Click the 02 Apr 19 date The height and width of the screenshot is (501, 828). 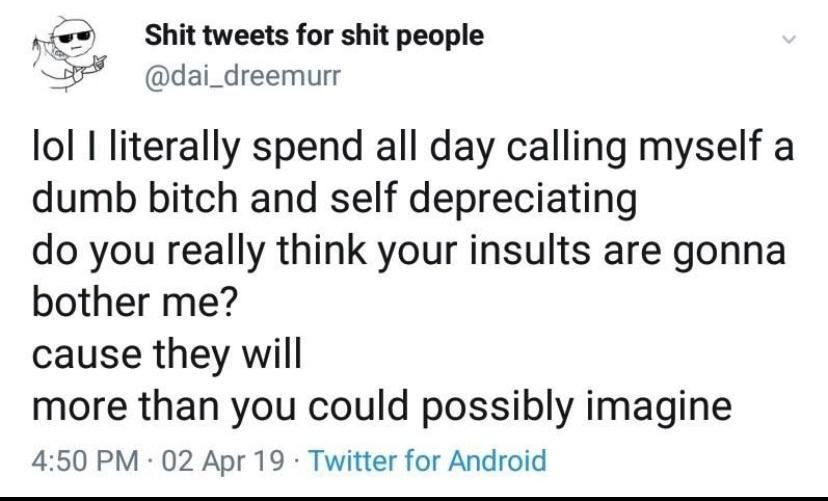click(220, 461)
